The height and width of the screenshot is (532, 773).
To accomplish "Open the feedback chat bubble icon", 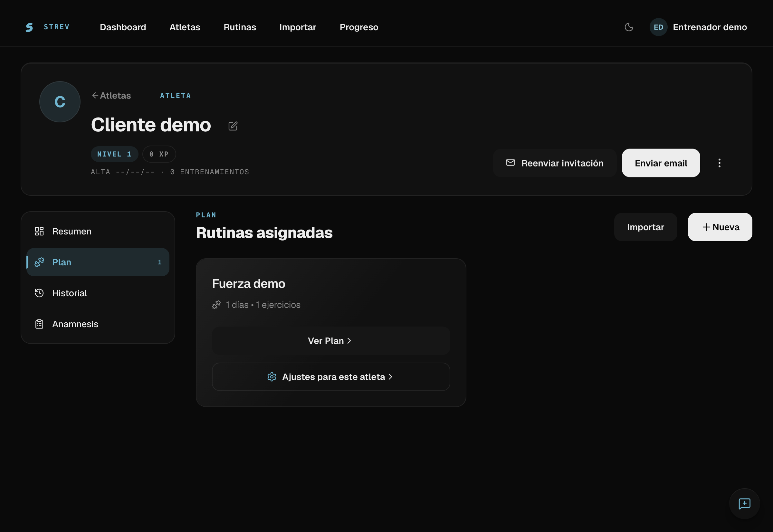I will [744, 504].
